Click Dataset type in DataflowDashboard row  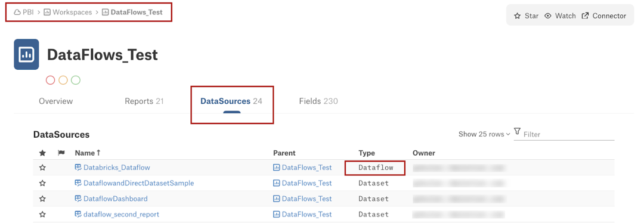coord(373,199)
